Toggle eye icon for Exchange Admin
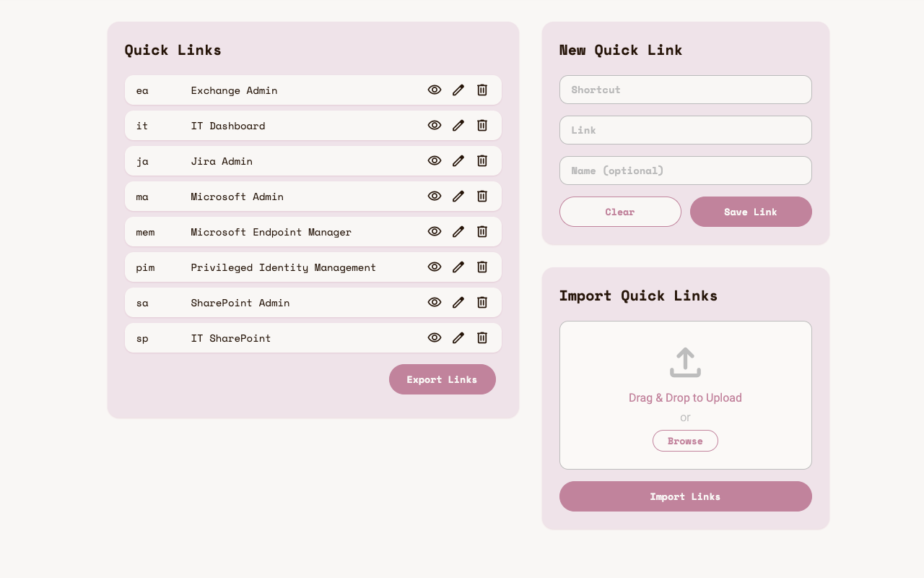 435,90
